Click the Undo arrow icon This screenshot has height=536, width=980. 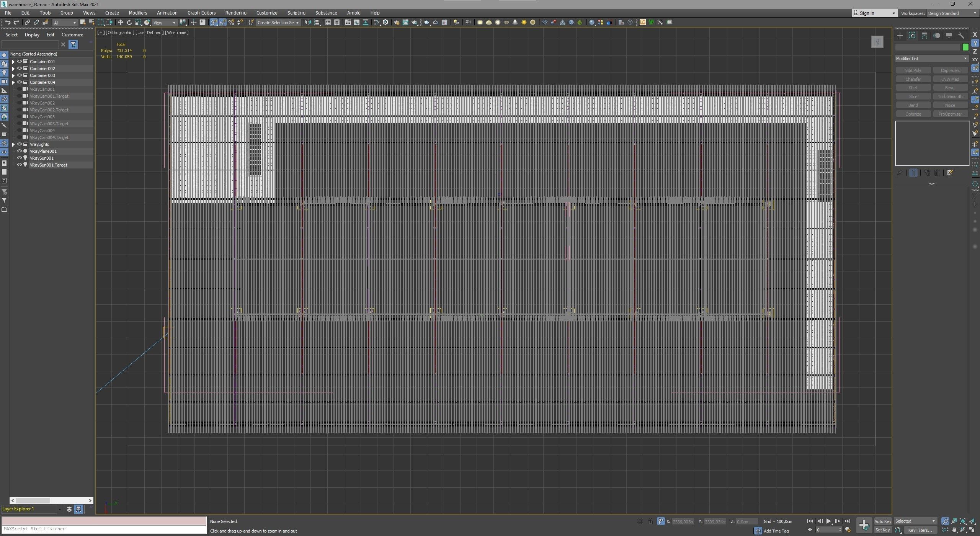coord(7,23)
